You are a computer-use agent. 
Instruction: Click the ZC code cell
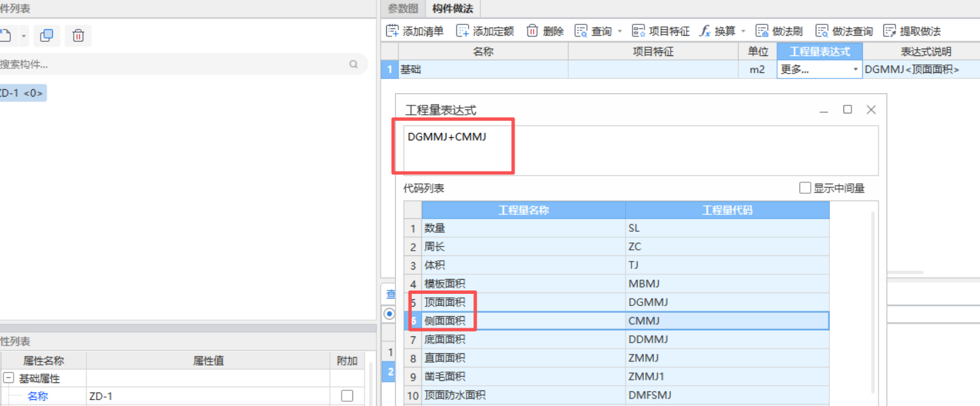click(x=728, y=247)
